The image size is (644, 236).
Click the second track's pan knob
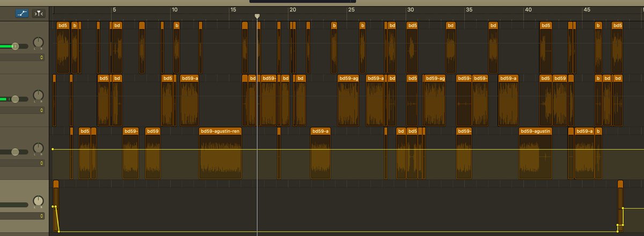pos(38,95)
